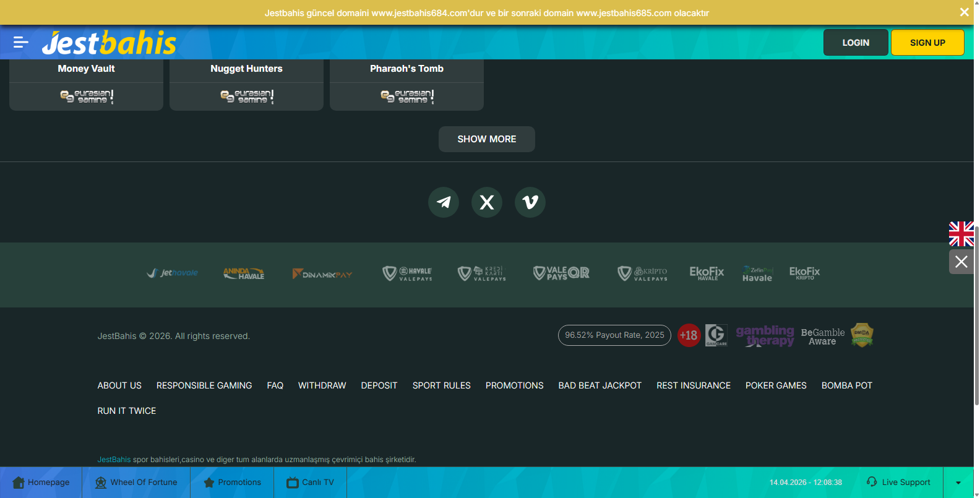The height and width of the screenshot is (498, 980).
Task: Click the date and time display
Action: tap(806, 483)
